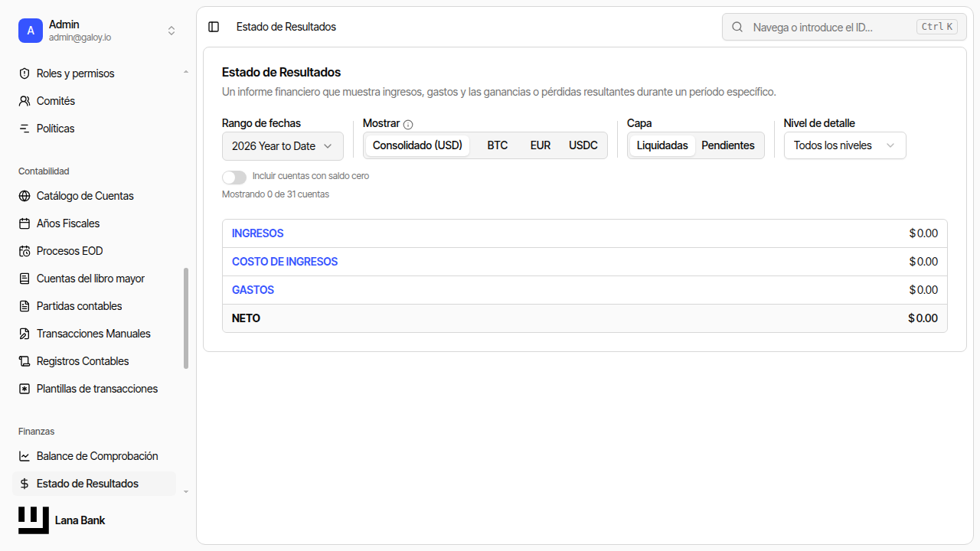Enable Incluir cuentas con saldo cero switch
This screenshot has height=551, width=980.
click(234, 177)
